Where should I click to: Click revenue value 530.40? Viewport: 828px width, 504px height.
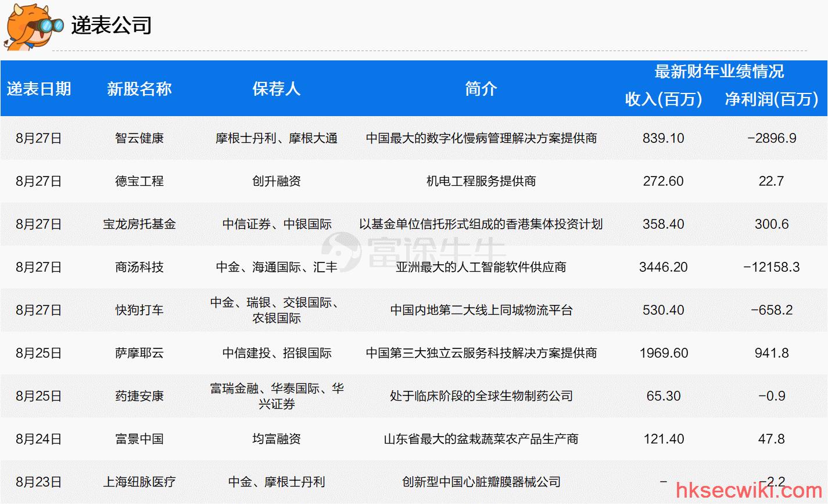[664, 310]
